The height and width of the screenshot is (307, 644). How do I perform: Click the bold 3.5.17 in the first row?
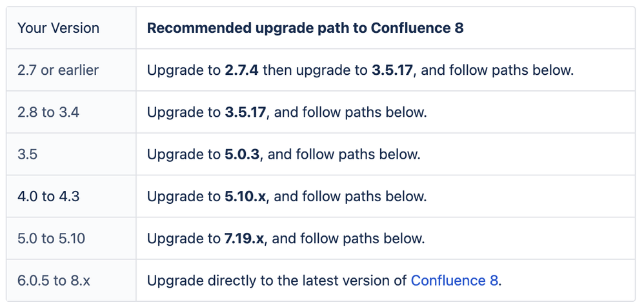coord(392,70)
